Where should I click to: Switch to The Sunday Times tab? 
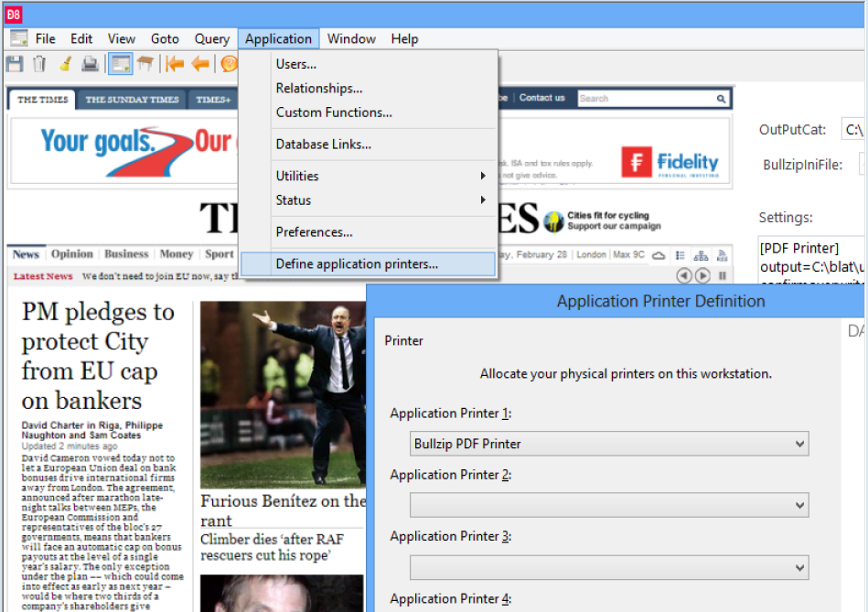[x=132, y=100]
